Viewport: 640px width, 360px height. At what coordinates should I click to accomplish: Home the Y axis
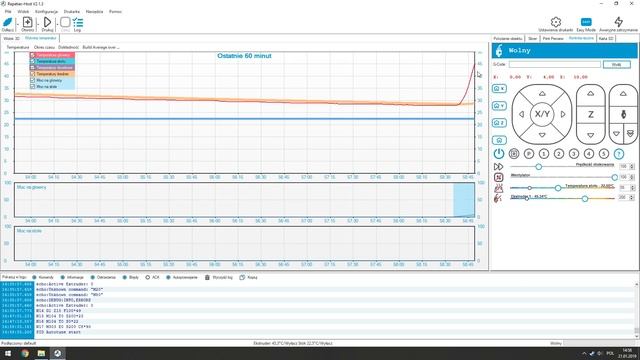point(499,106)
